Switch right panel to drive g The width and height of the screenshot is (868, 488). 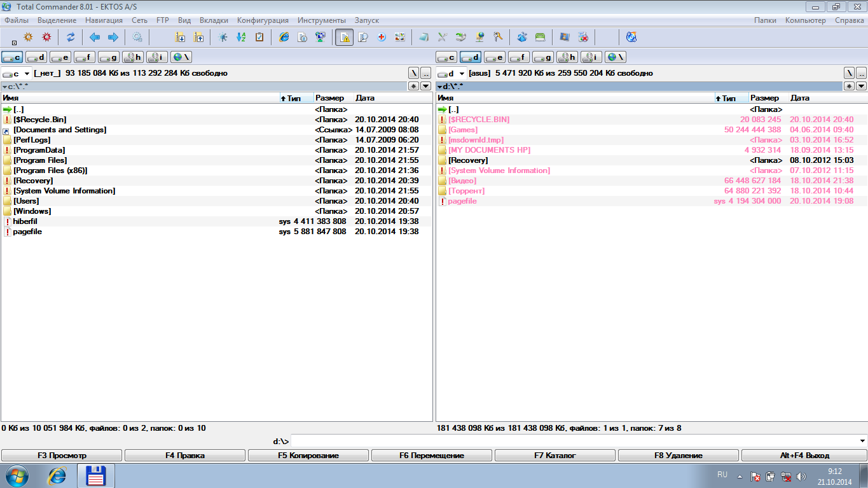click(542, 57)
